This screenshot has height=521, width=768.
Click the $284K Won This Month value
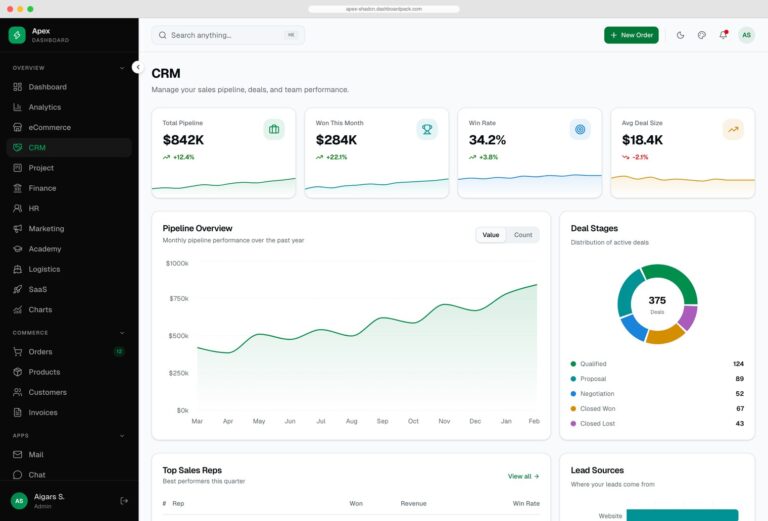[336, 140]
